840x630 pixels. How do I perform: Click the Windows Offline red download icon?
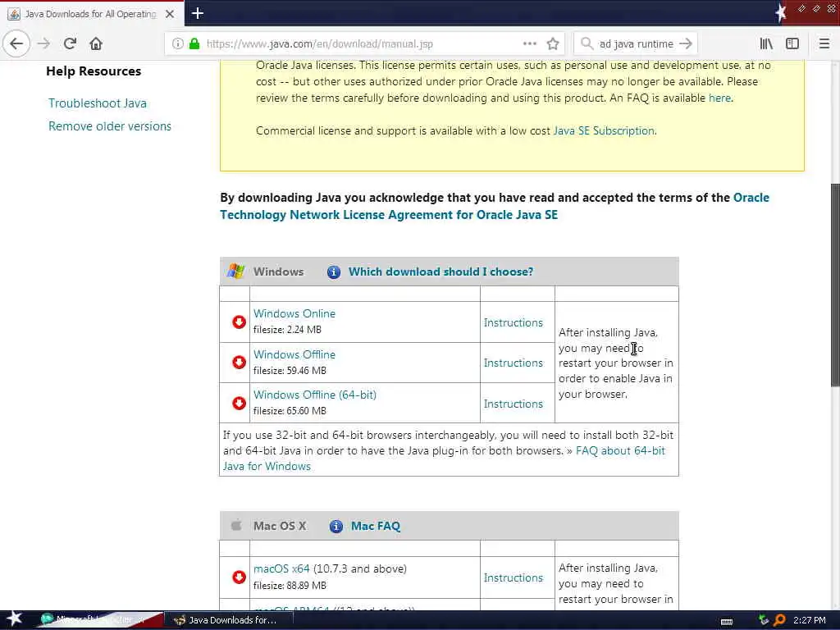click(239, 362)
